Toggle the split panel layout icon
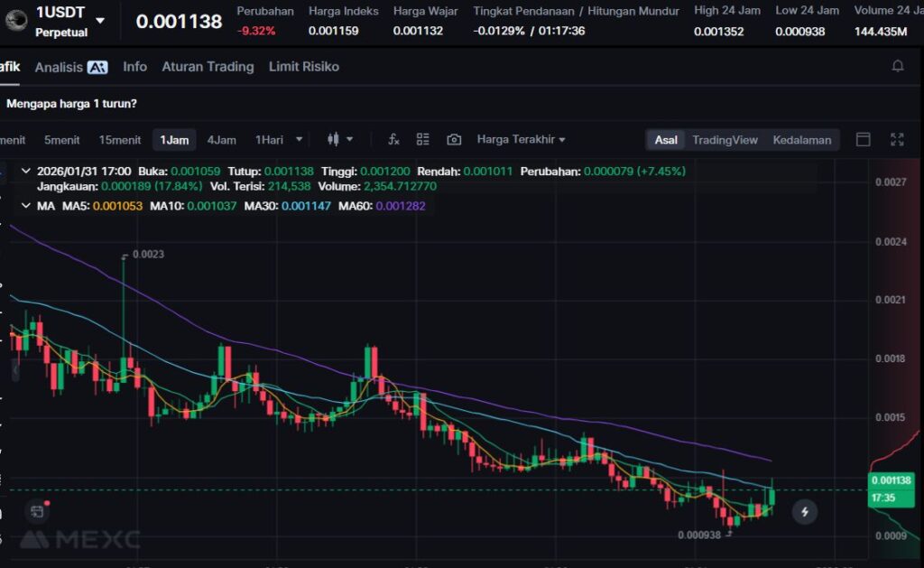This screenshot has height=568, width=924. (x=864, y=139)
